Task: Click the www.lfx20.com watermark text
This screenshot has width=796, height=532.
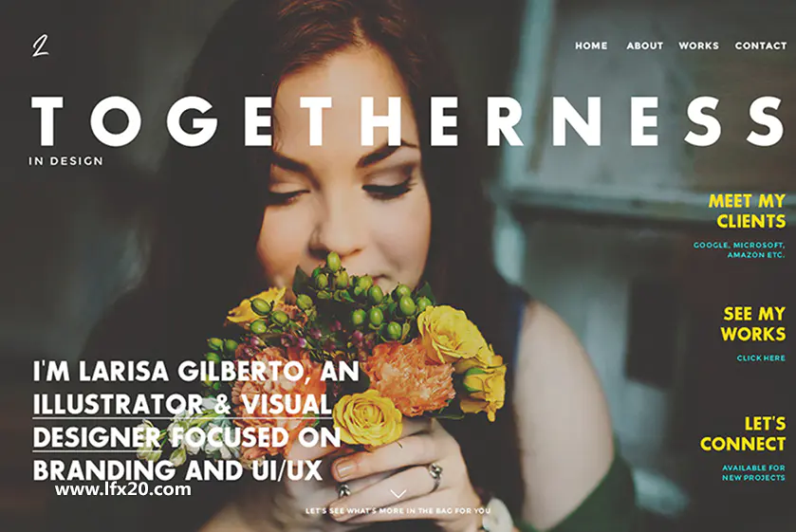Action: (122, 489)
